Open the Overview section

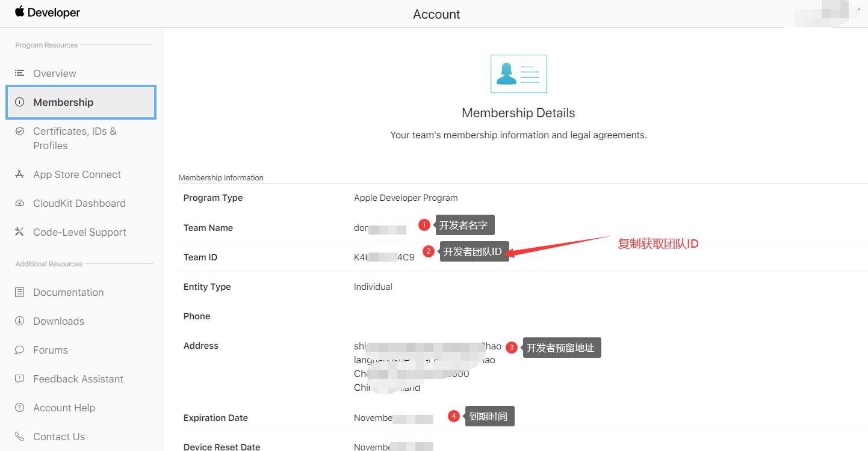55,73
